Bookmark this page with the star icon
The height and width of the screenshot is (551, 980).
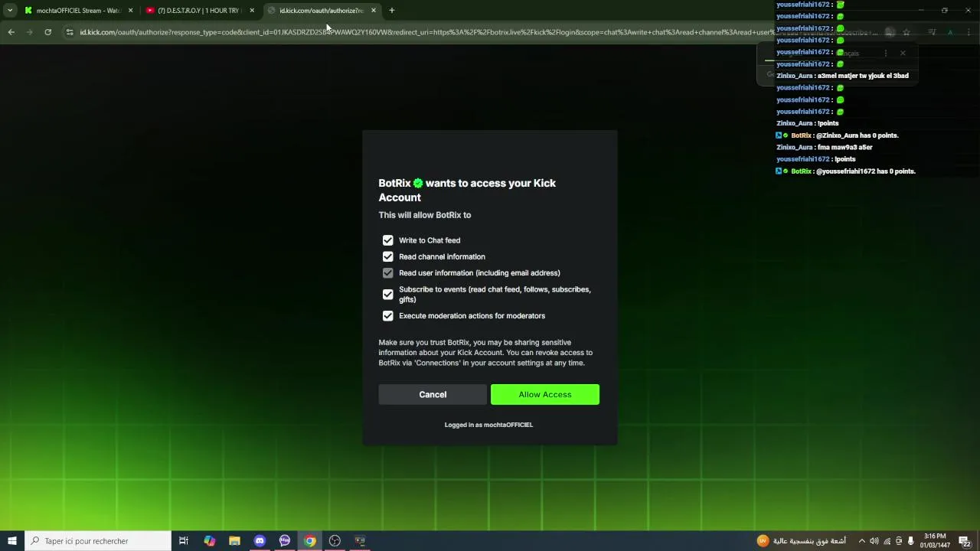[906, 32]
